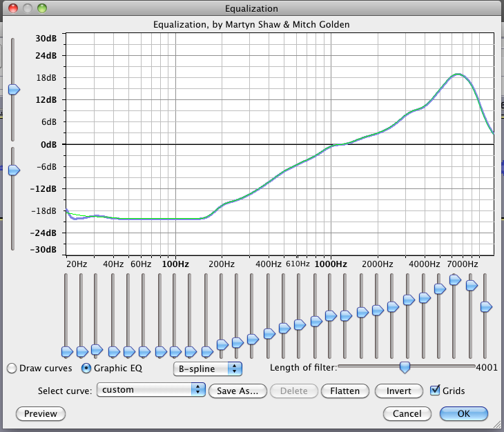Click the upper dB range slider thumb on left

(13, 89)
